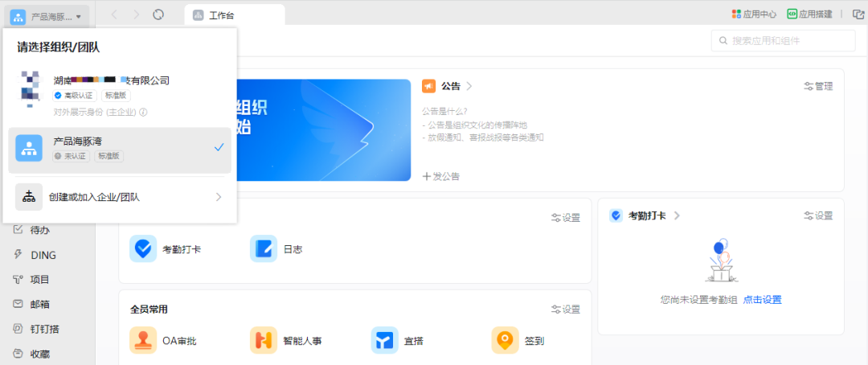Click 发公告 to post announcement
The width and height of the screenshot is (868, 365).
coord(441,176)
